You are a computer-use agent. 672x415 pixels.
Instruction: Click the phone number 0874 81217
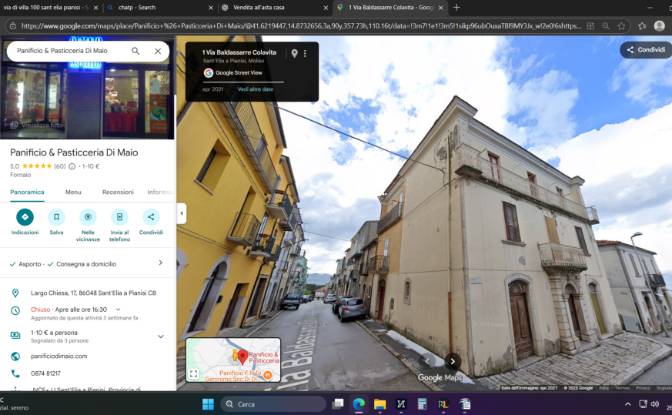coord(45,374)
